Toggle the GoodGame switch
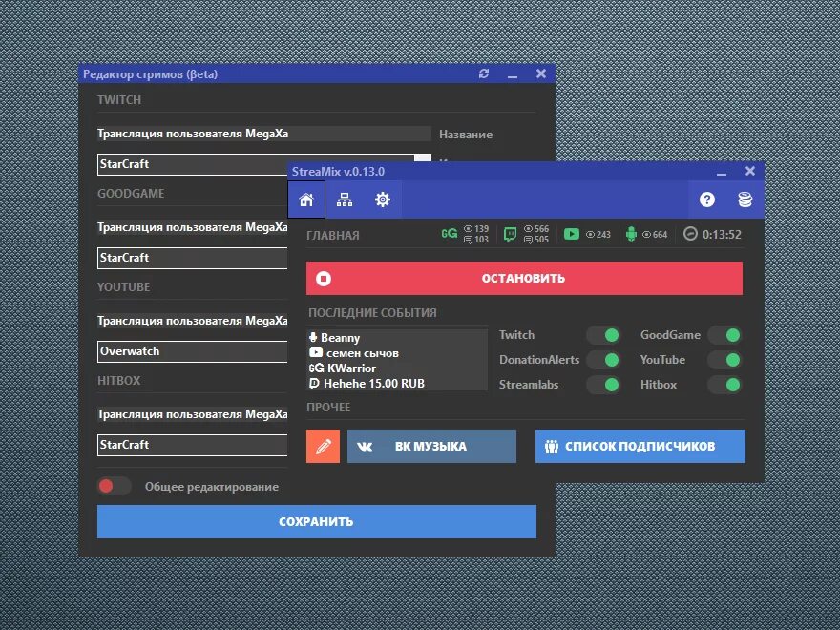This screenshot has width=840, height=630. (724, 335)
